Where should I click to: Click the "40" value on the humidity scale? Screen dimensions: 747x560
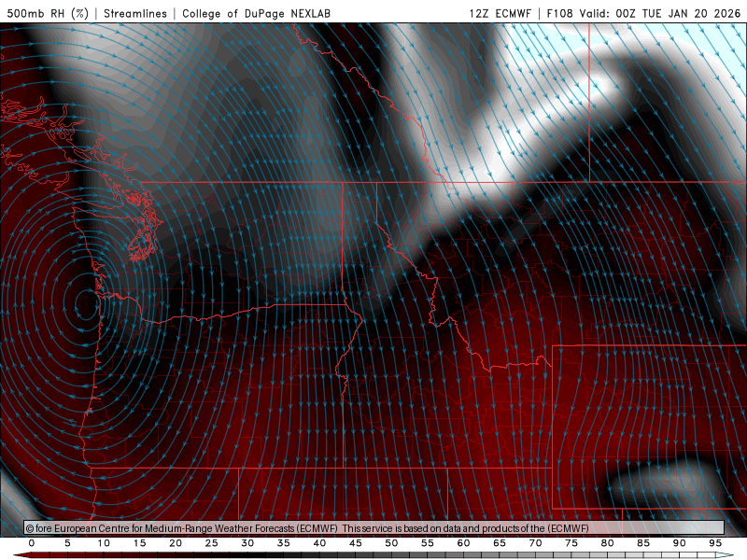pyautogui.click(x=319, y=543)
